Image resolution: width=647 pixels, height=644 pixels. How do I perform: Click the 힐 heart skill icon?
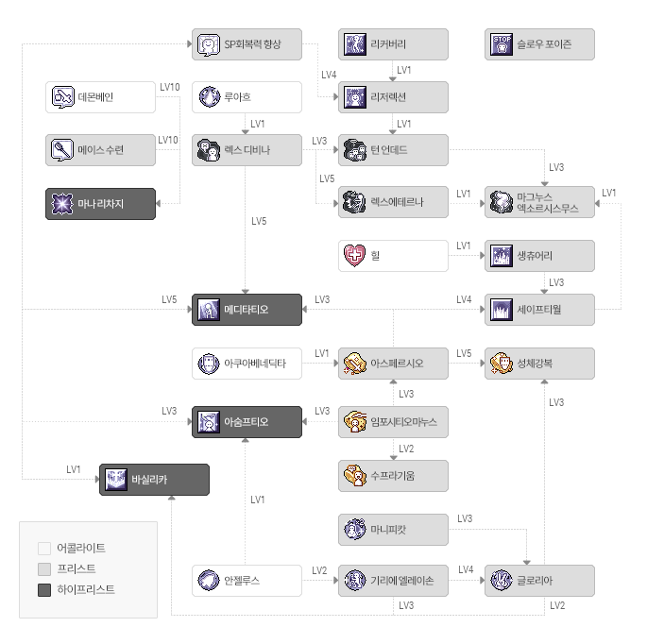354,255
